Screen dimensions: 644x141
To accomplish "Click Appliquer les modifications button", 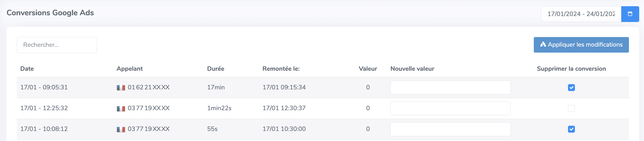I will [581, 45].
